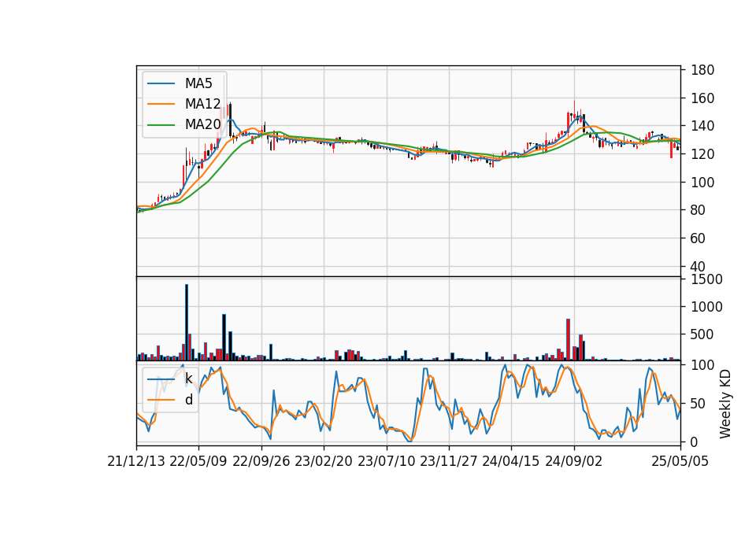Screen dimensions: 756x543
Task: Click the 60 price axis label
Action: (699, 238)
